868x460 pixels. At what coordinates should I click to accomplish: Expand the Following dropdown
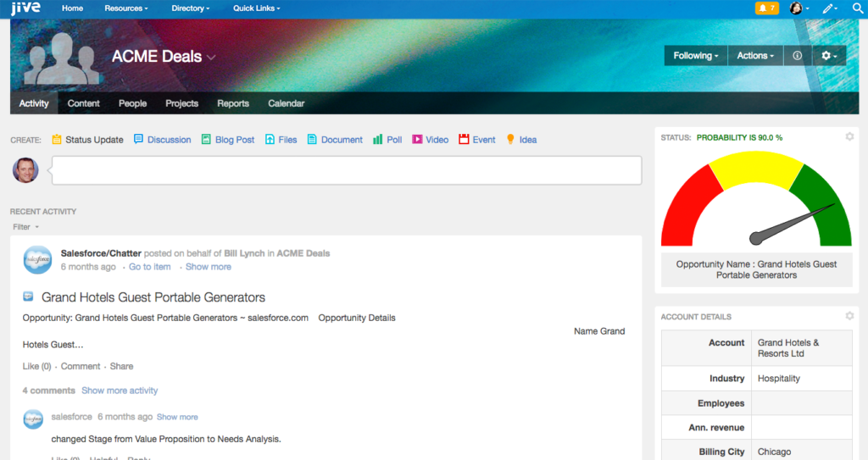(x=695, y=56)
